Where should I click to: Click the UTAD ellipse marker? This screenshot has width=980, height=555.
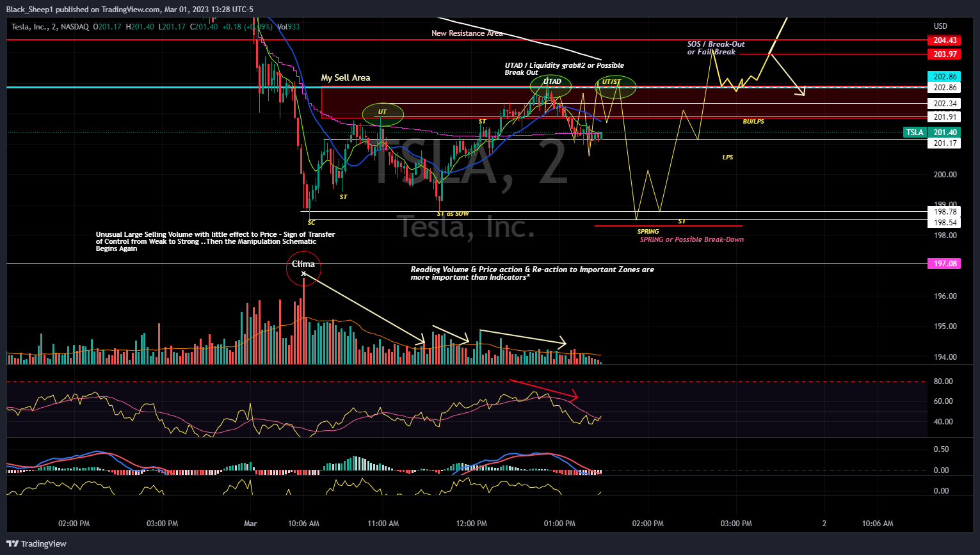coord(551,85)
